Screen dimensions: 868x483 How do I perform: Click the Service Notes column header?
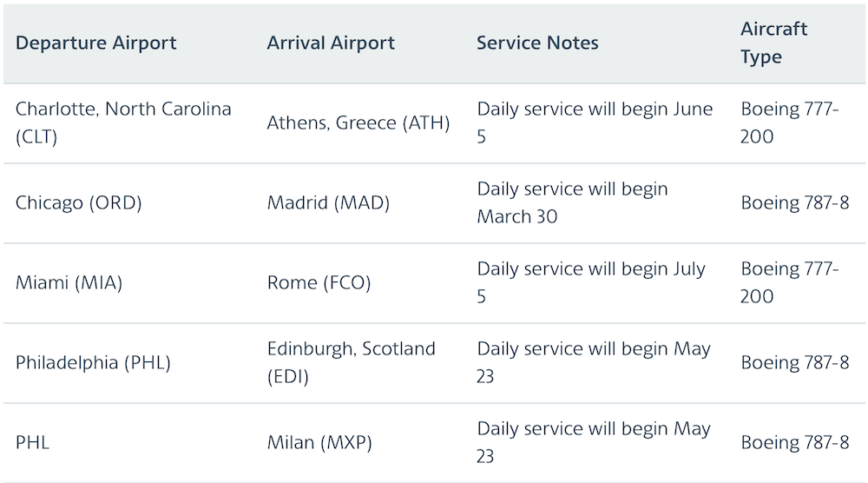(x=537, y=43)
